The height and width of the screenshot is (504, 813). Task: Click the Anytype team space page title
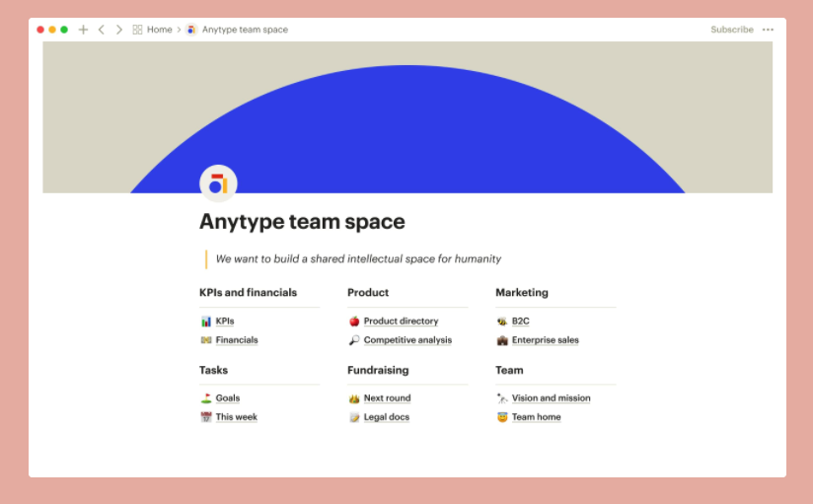302,221
